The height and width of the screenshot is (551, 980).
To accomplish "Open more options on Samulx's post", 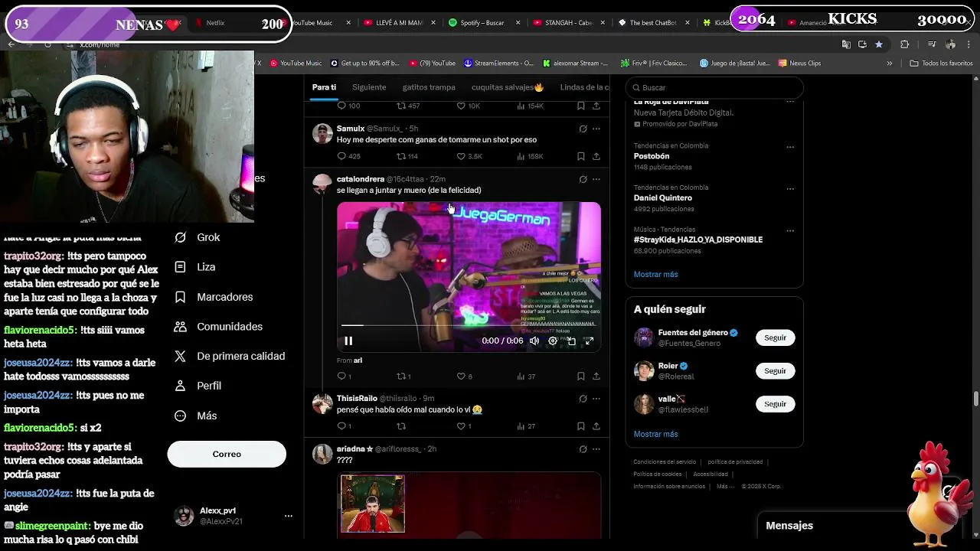I will tap(596, 129).
